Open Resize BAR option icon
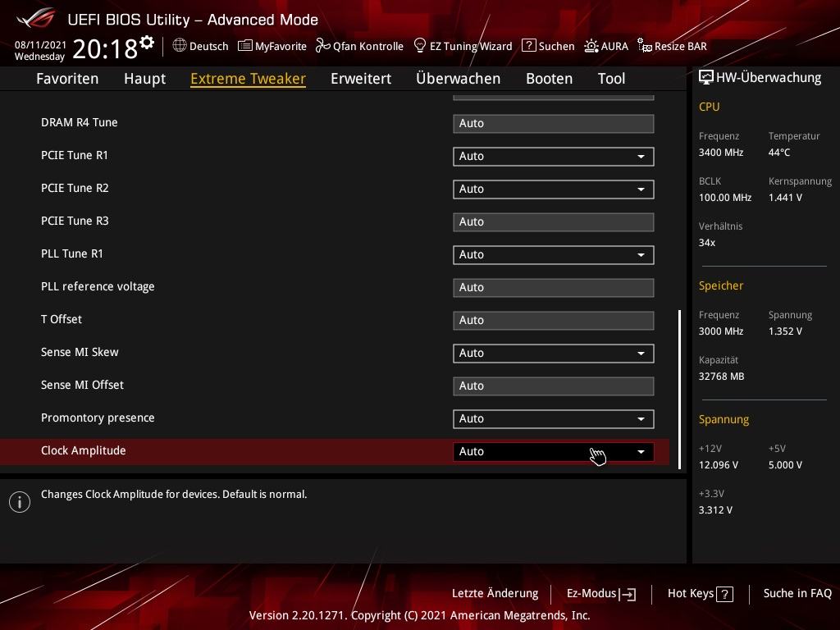 click(x=645, y=46)
